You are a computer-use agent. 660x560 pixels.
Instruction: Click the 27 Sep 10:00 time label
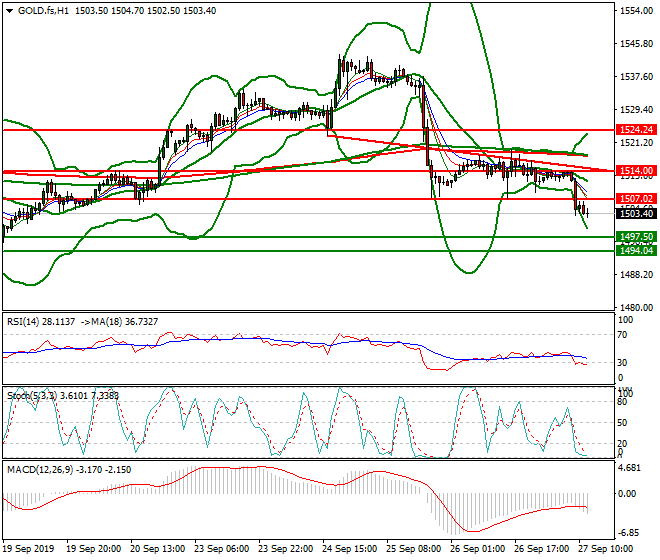[x=605, y=549]
